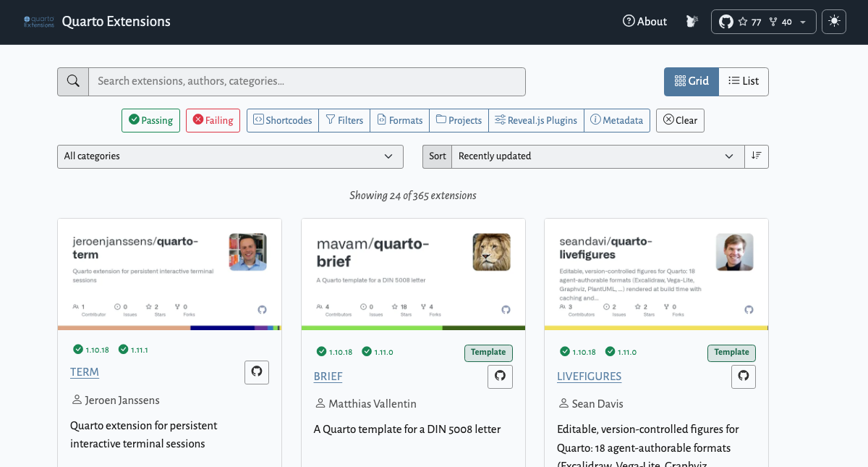Open the LIVEFIGURES extension link
868x467 pixels.
point(589,376)
